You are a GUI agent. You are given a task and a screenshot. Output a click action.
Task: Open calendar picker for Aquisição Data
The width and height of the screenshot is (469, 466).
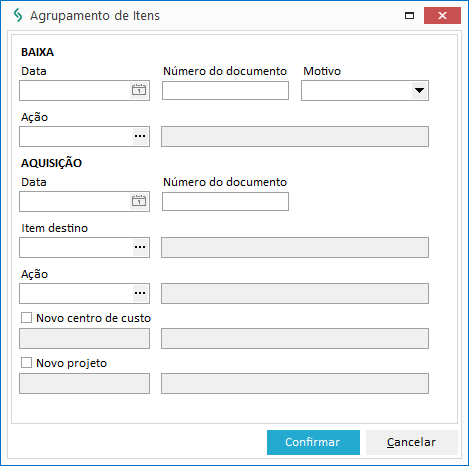pos(139,201)
